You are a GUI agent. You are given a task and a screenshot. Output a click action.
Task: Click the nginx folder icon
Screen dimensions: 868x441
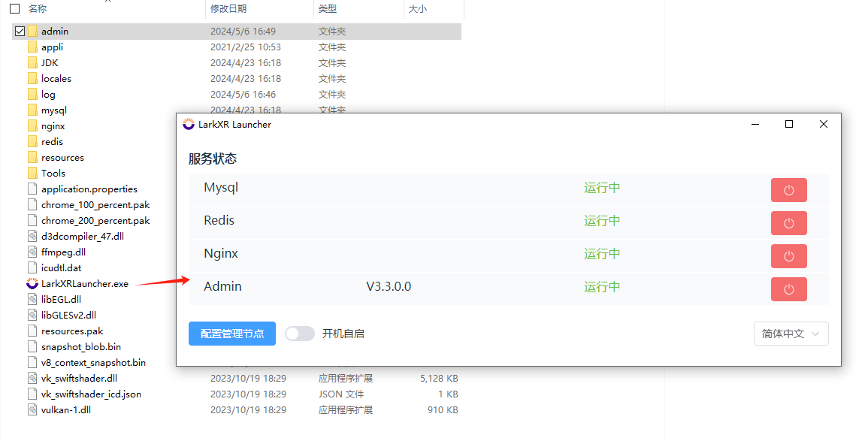pyautogui.click(x=32, y=125)
